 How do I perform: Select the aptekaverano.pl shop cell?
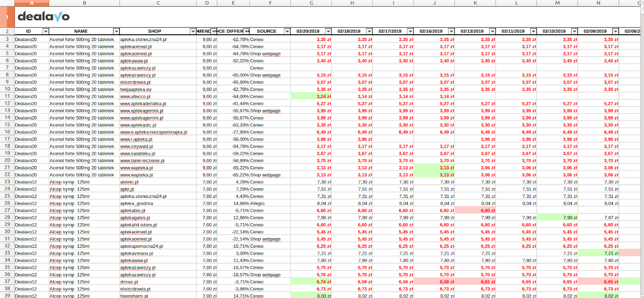click(158, 253)
